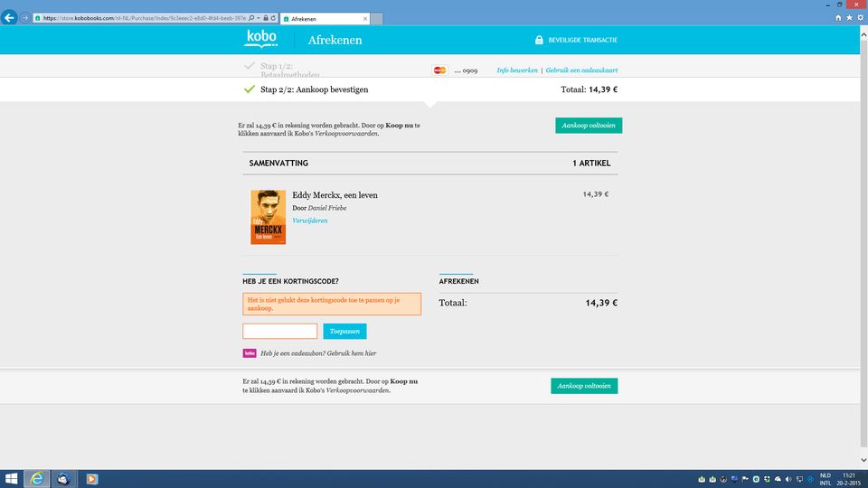Open a new tab button
Image resolution: width=868 pixels, height=488 pixels.
click(376, 19)
